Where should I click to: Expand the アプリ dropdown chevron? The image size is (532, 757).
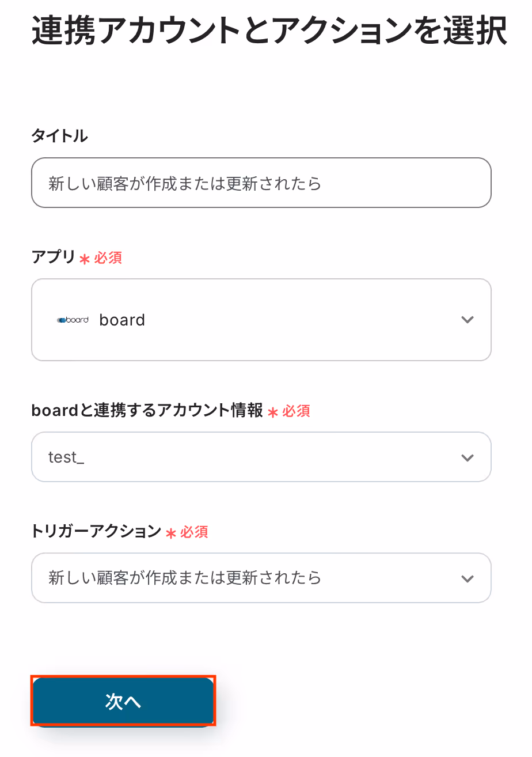point(468,320)
